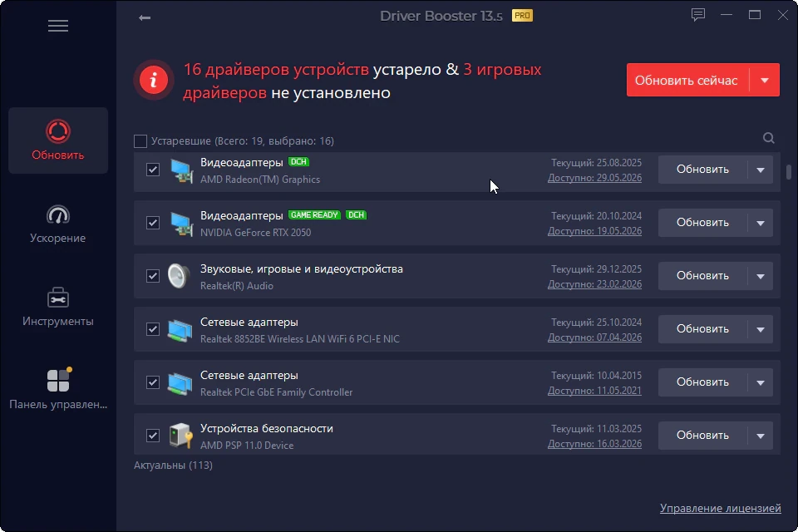Click the GAME READY badge
This screenshot has width=798, height=532.
(314, 214)
